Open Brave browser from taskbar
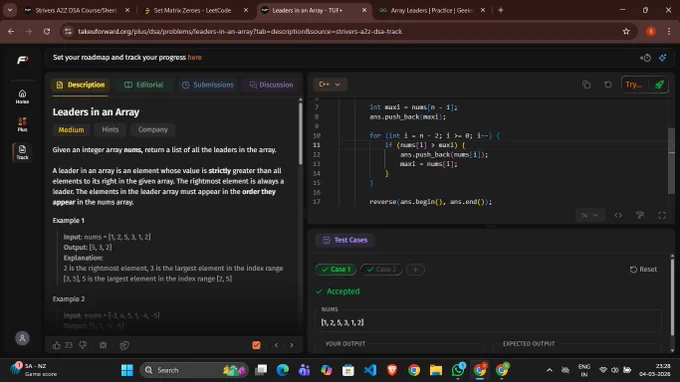Screen dimensions: 680x382 coord(392,370)
